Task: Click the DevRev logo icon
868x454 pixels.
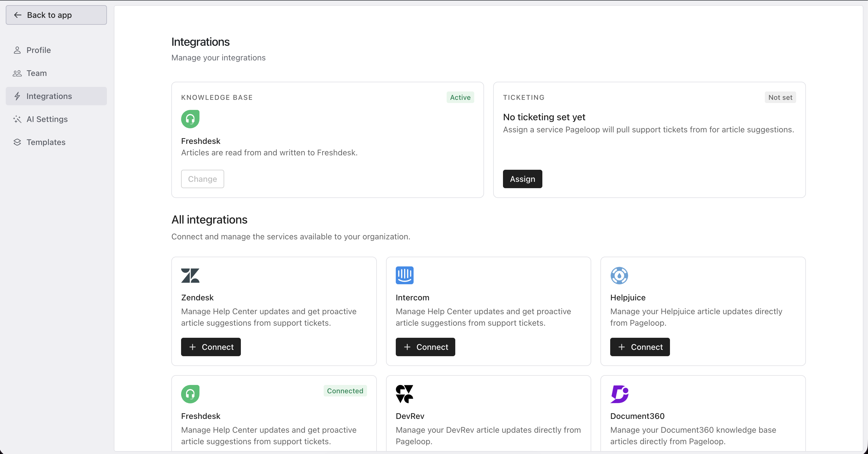Action: pos(404,394)
